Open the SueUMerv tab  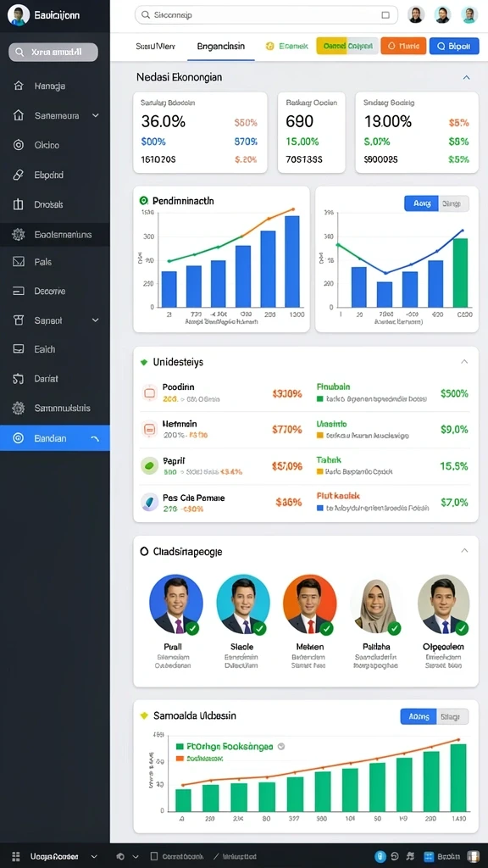(156, 47)
